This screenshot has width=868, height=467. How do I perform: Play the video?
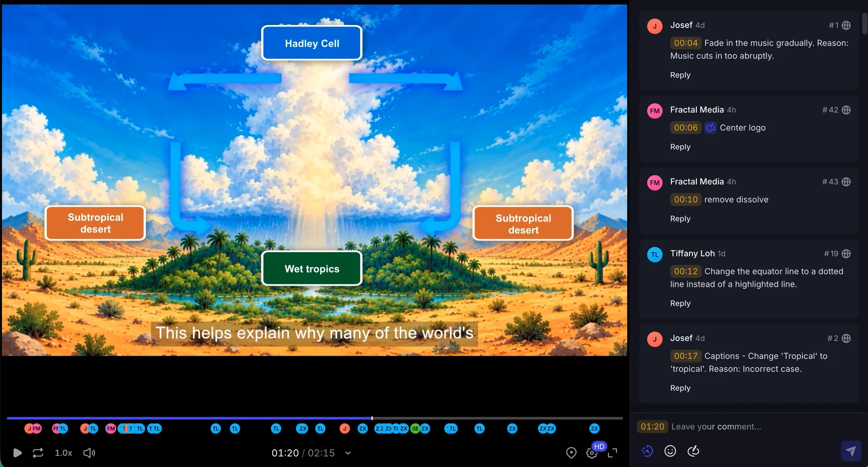[x=17, y=453]
